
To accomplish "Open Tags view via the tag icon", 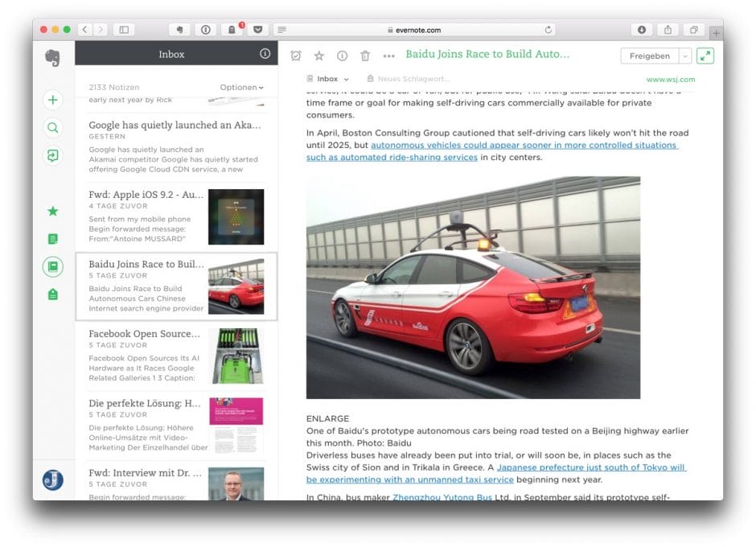I will (53, 294).
